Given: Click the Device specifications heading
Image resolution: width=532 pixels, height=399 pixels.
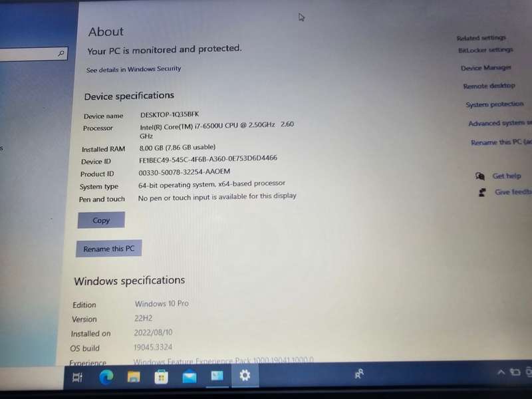Looking at the screenshot, I should [x=129, y=96].
